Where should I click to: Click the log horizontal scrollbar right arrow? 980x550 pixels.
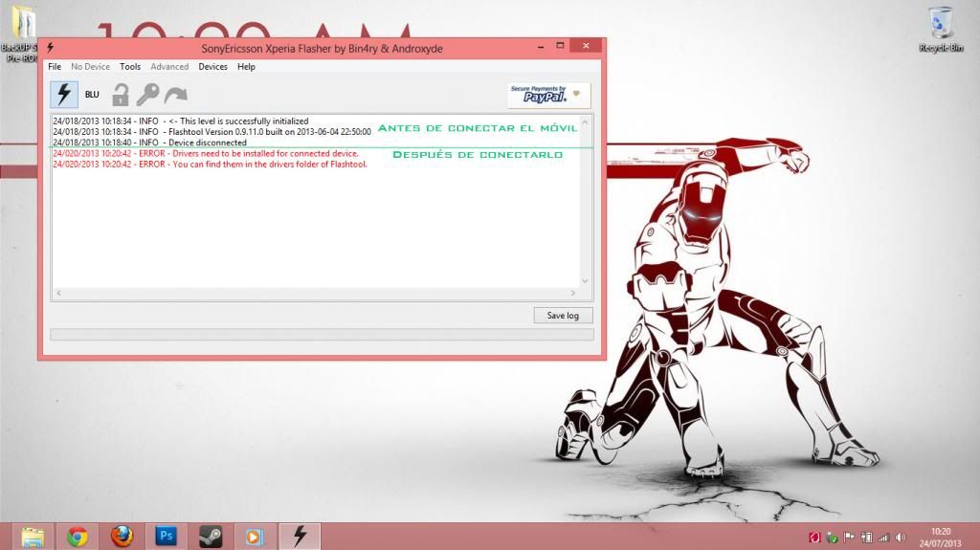pyautogui.click(x=573, y=293)
